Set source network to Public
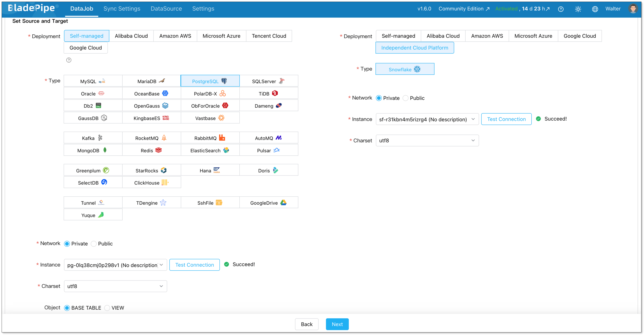 (94, 244)
